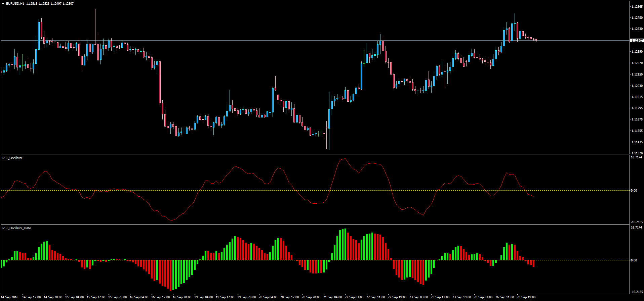
Task: Click the 1.11795 price axis label
Action: (637, 108)
